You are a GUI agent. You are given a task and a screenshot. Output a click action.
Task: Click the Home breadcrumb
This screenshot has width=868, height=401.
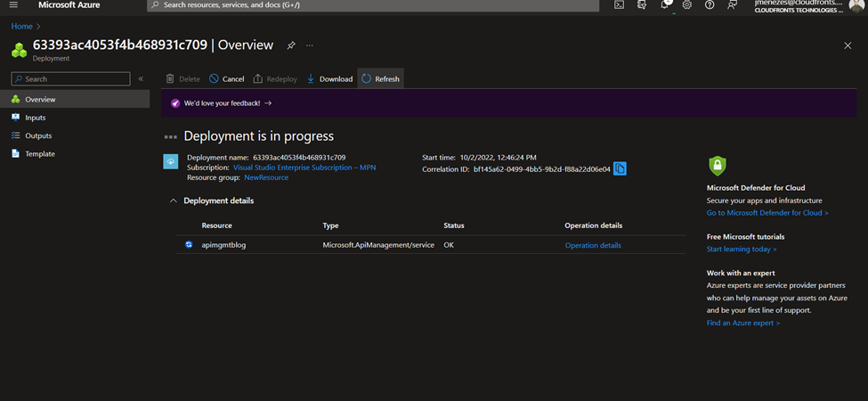(x=21, y=26)
